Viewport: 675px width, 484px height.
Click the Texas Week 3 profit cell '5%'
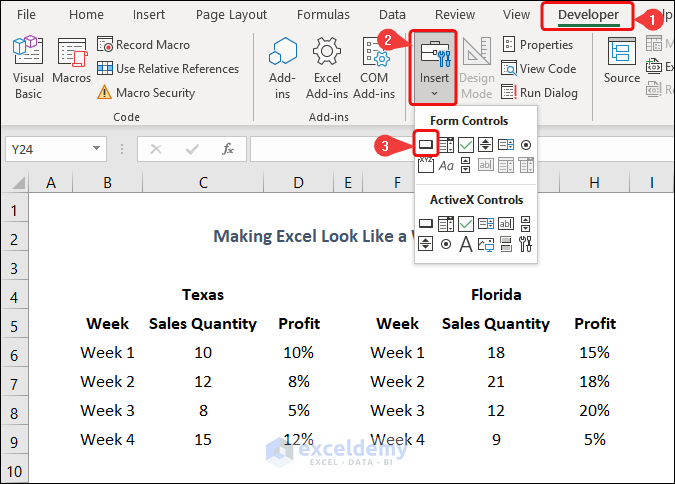[299, 410]
